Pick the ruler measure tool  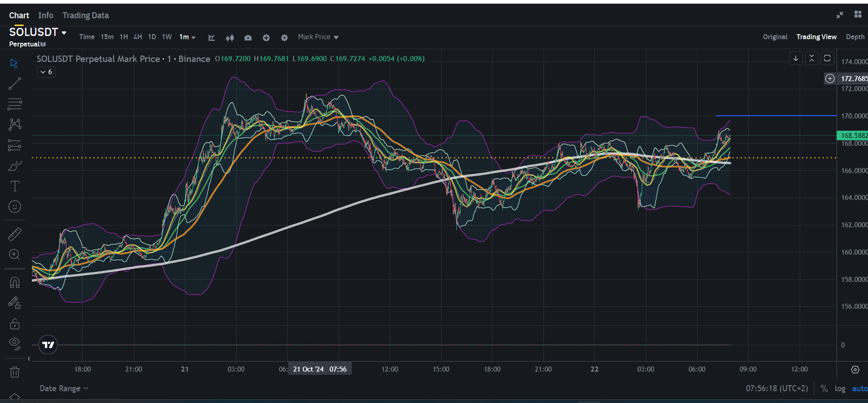[15, 234]
